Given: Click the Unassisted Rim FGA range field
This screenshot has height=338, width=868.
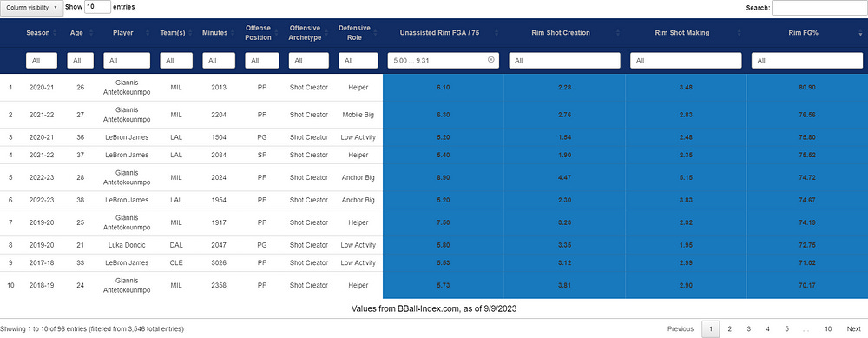Looking at the screenshot, I should coord(443,61).
